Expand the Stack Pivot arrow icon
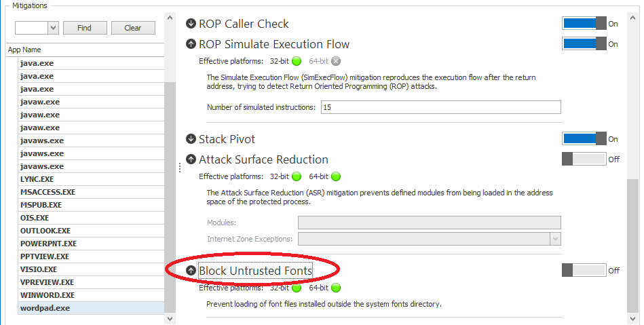Image resolution: width=644 pixels, height=325 pixels. click(191, 139)
